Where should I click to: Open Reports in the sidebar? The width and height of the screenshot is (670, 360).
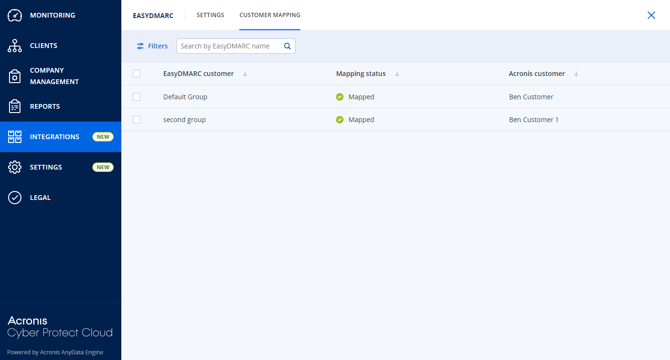click(x=61, y=106)
